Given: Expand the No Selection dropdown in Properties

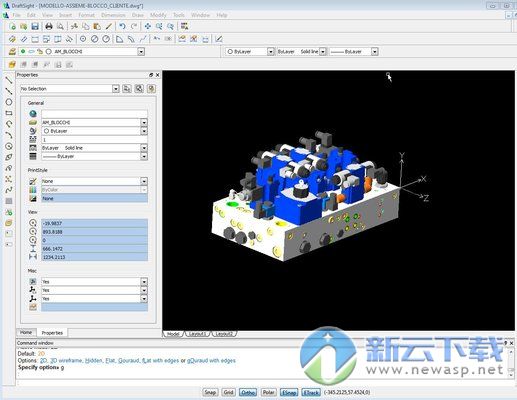Looking at the screenshot, I should click(x=116, y=89).
